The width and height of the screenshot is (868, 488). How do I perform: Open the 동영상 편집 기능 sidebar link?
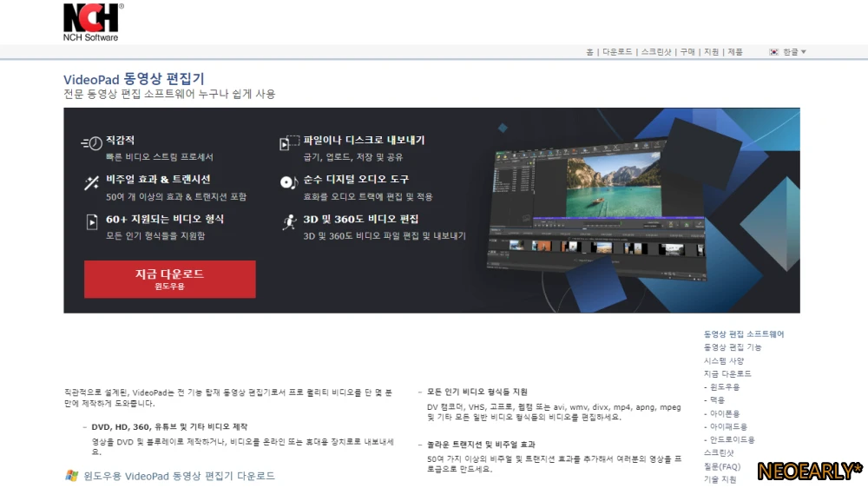click(733, 347)
